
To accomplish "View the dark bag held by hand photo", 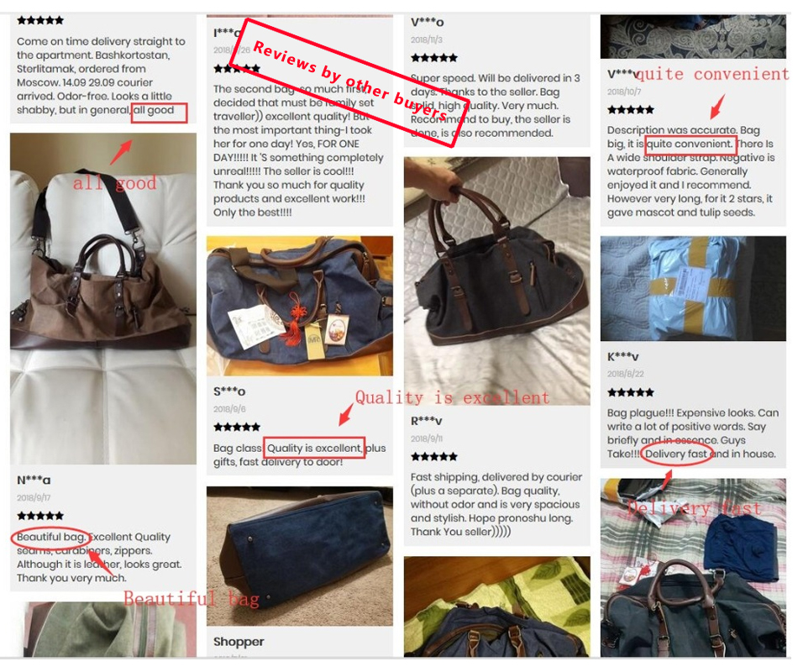I will tap(496, 281).
